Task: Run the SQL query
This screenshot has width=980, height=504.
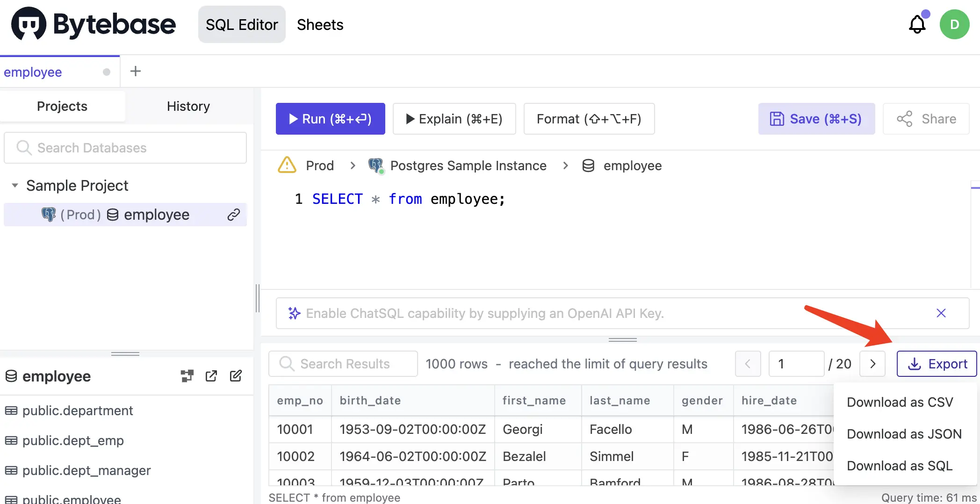Action: pos(330,119)
